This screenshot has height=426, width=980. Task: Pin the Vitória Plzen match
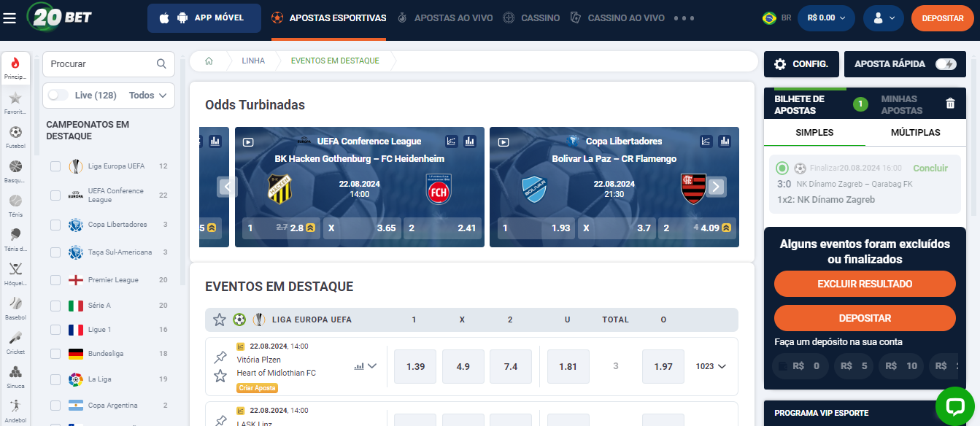tap(220, 357)
